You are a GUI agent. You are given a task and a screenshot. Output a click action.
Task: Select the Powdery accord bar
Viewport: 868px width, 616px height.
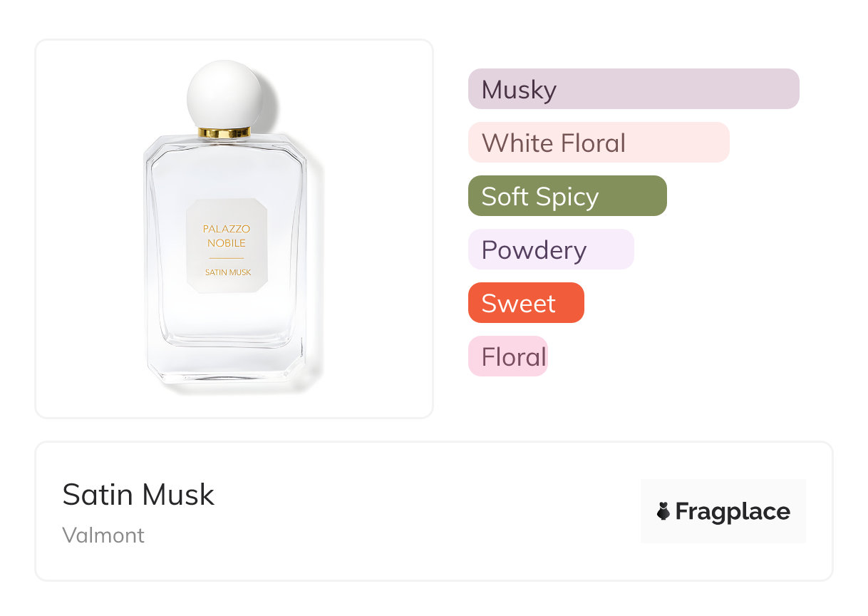pos(550,250)
